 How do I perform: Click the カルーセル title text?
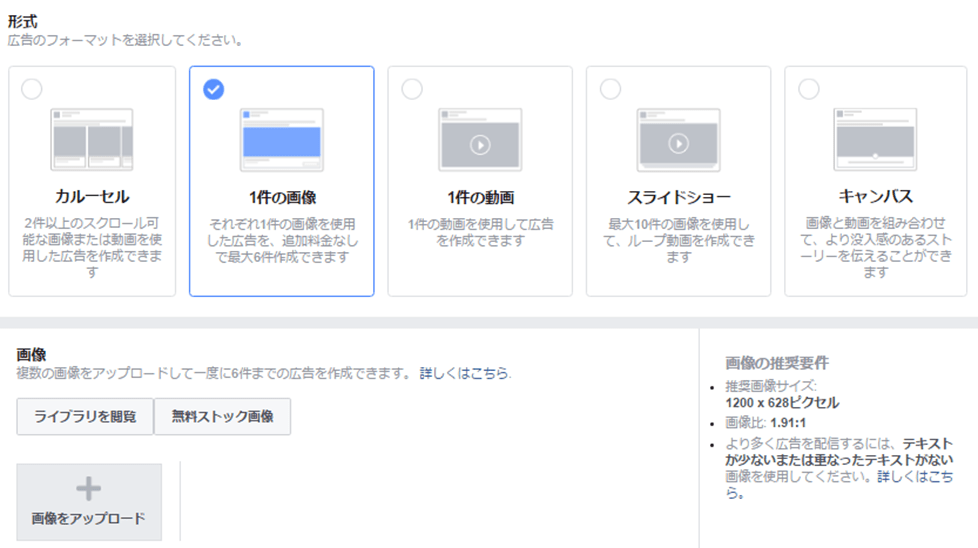click(x=92, y=197)
